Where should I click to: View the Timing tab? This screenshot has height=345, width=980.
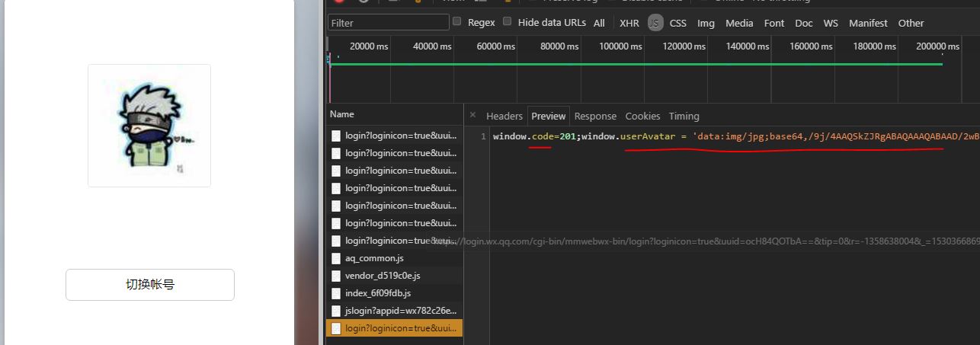[684, 116]
